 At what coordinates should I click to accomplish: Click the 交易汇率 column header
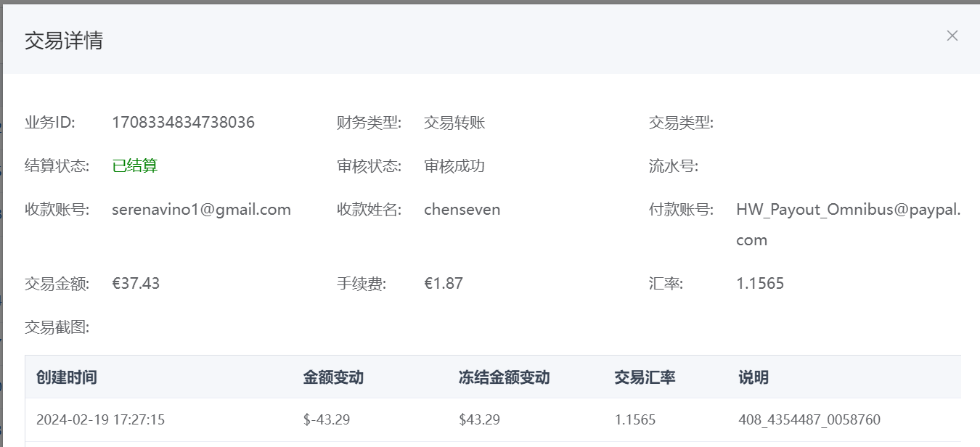645,377
